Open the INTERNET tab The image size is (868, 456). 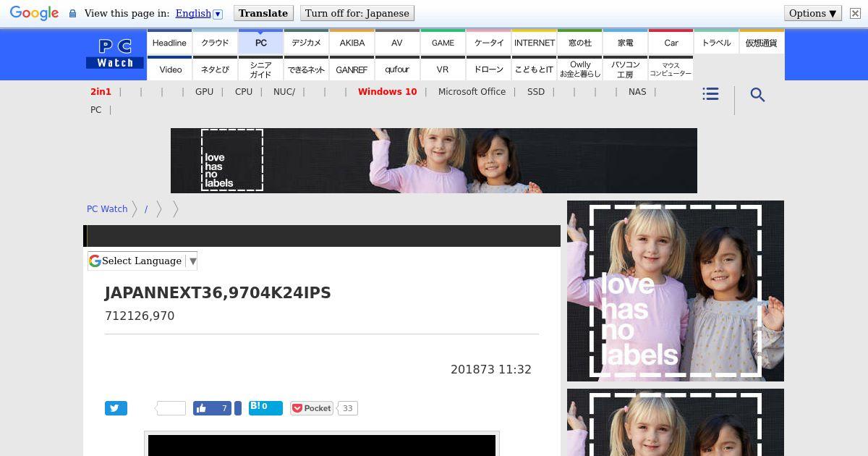tap(534, 42)
